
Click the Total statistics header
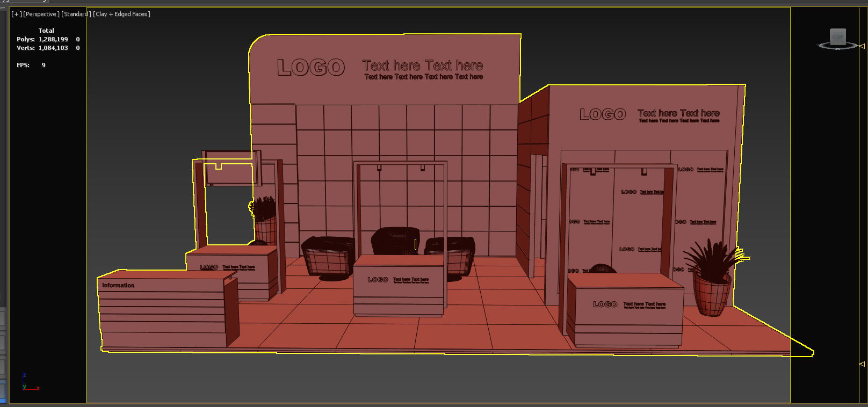[x=46, y=31]
